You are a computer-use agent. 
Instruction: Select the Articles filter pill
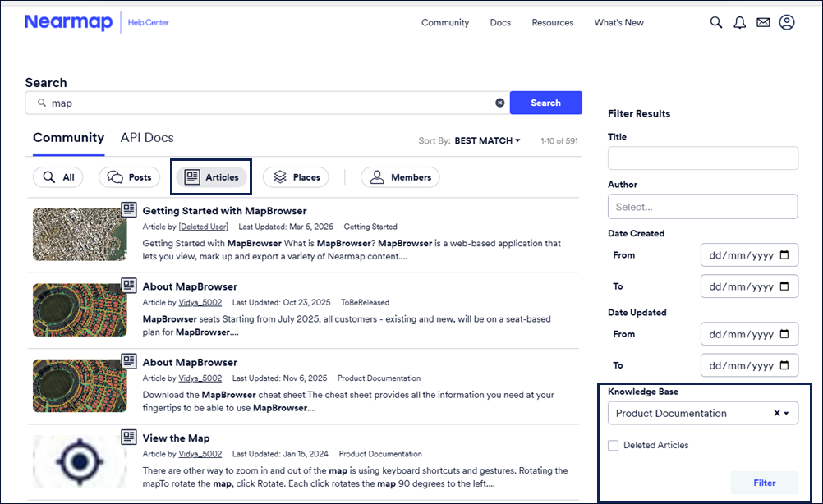click(212, 177)
